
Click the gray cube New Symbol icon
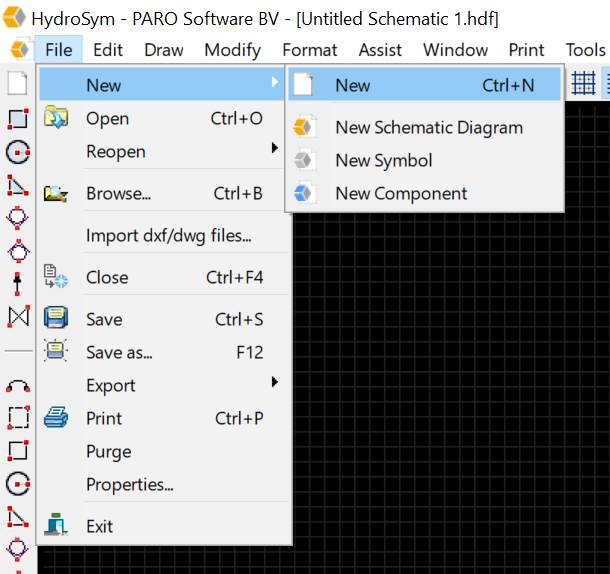point(303,160)
